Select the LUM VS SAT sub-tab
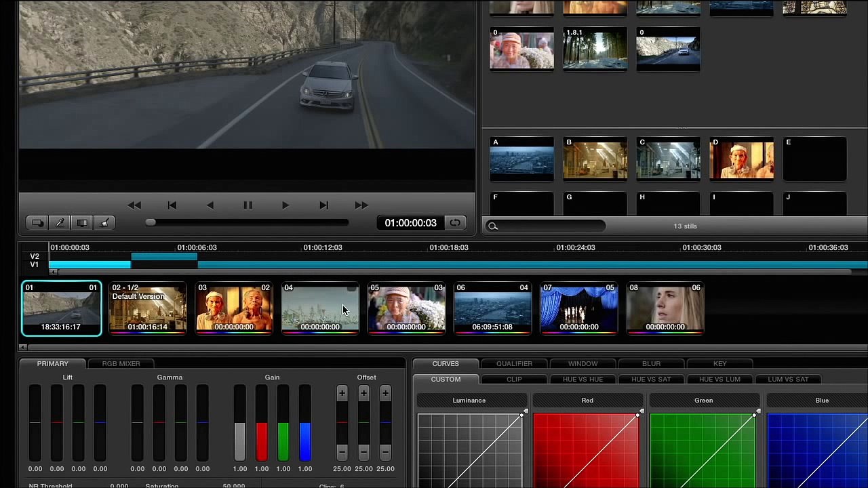This screenshot has height=488, width=868. coord(788,380)
